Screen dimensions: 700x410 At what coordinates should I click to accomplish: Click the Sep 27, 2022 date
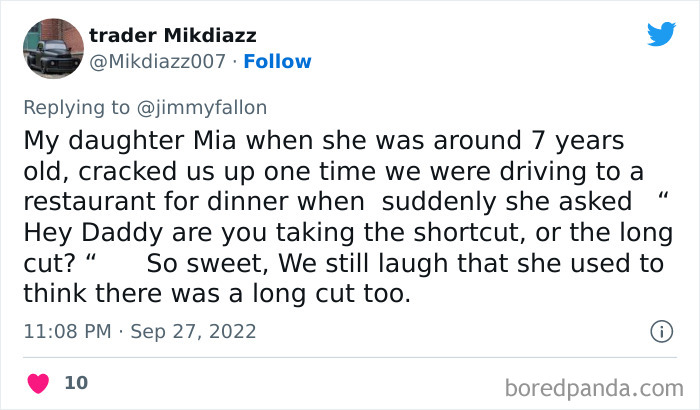point(192,331)
